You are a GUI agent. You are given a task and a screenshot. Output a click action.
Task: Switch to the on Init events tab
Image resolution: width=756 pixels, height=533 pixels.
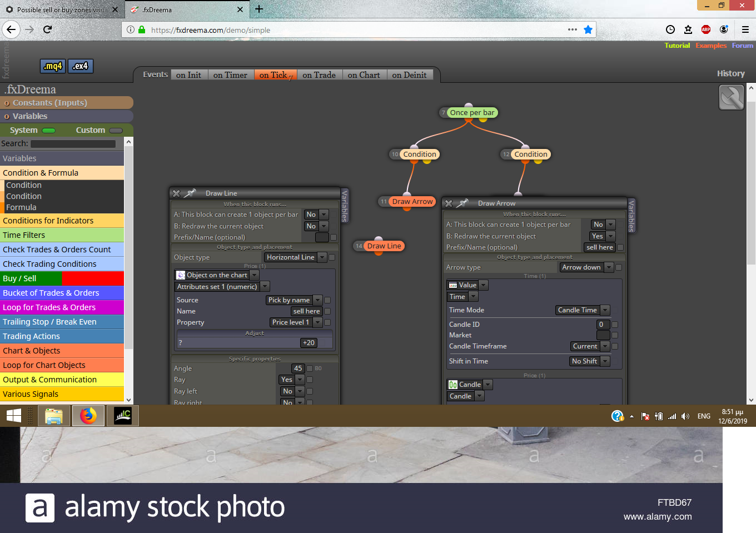pos(188,75)
